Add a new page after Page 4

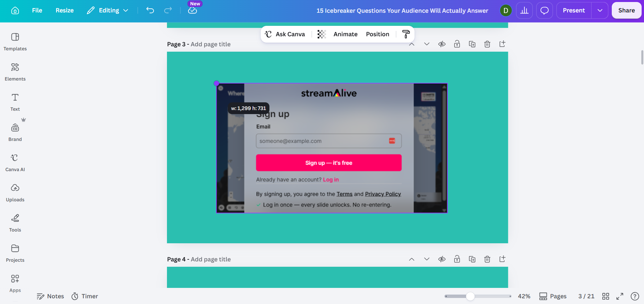502,259
